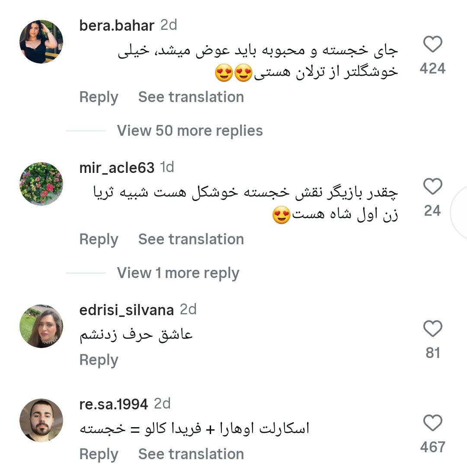This screenshot has width=467, height=476.
Task: Reply to edrisi_silvana's comment
Action: click(99, 360)
